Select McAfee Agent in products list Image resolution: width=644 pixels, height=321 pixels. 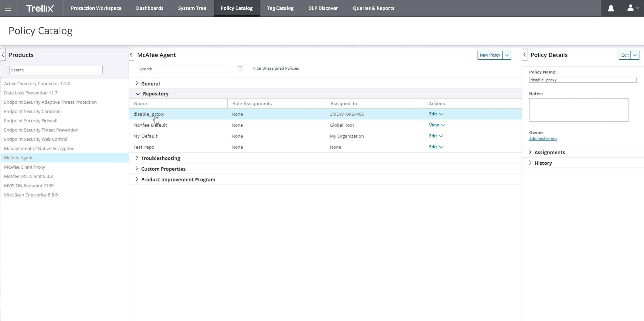(18, 157)
